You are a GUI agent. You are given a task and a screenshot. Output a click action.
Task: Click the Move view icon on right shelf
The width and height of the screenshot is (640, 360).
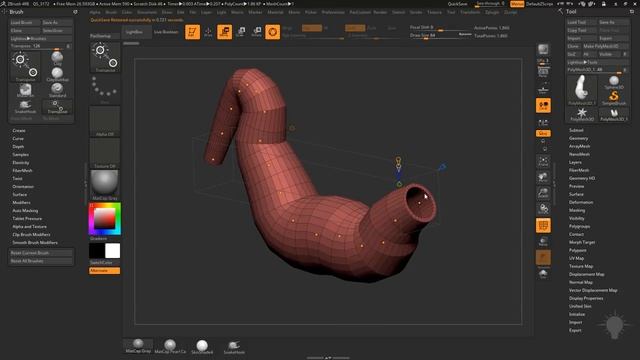point(543,177)
